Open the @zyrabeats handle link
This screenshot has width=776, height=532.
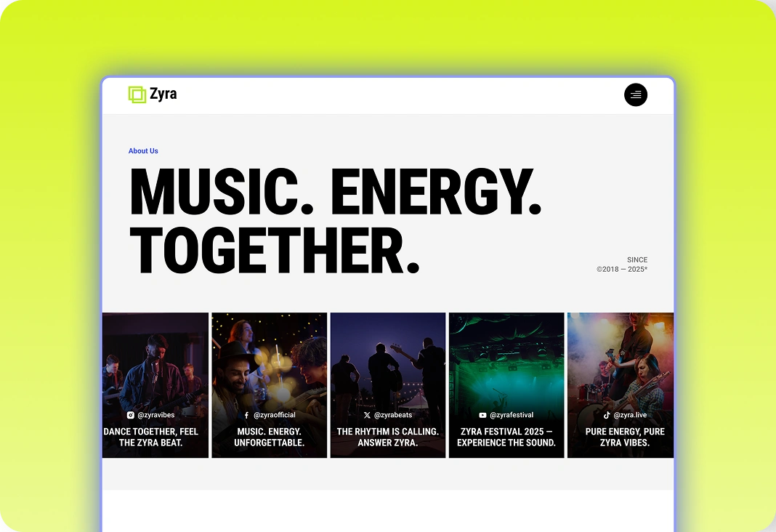[393, 415]
